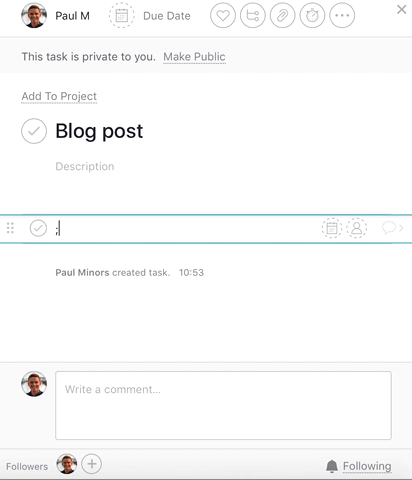Open the more actions ellipsis menu
Image resolution: width=412 pixels, height=480 pixels.
pos(342,16)
